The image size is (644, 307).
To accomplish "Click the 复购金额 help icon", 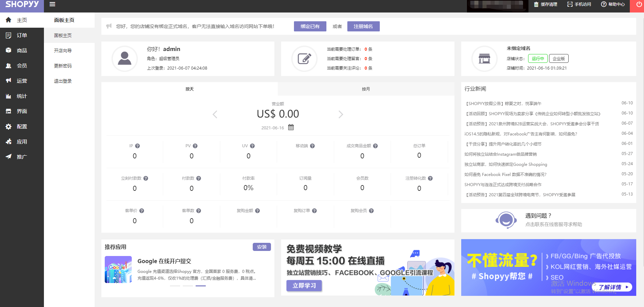I will (x=257, y=211).
